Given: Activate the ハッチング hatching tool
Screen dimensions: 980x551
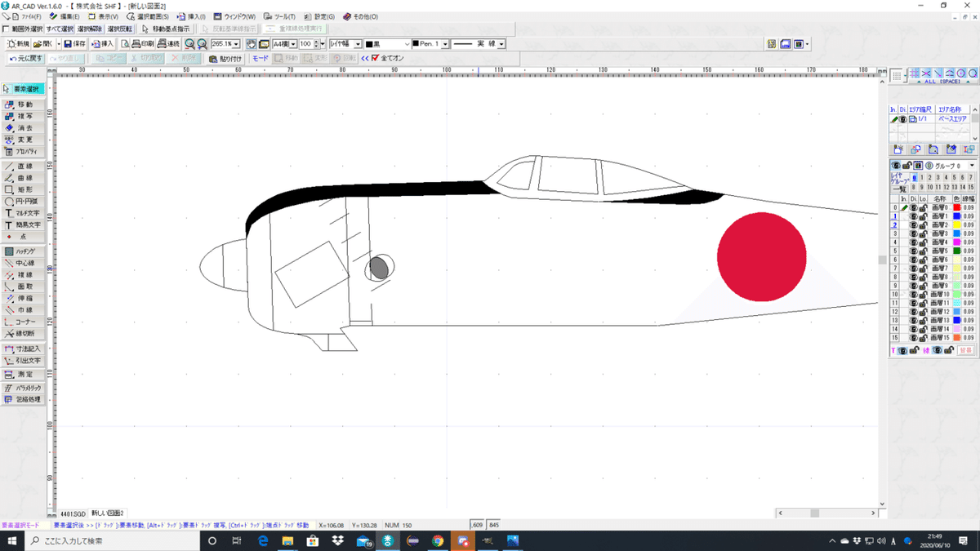Looking at the screenshot, I should click(x=24, y=251).
